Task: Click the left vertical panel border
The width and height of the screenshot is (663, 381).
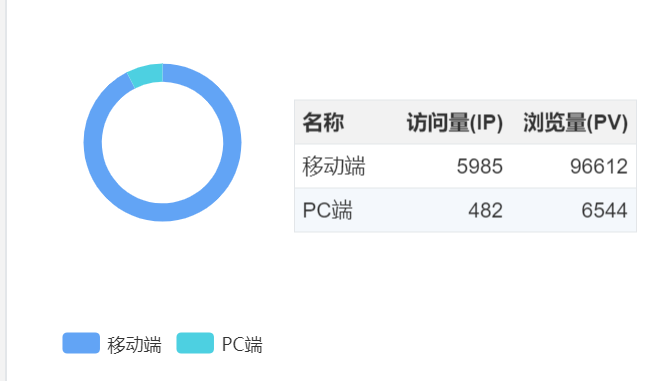Action: click(5, 190)
